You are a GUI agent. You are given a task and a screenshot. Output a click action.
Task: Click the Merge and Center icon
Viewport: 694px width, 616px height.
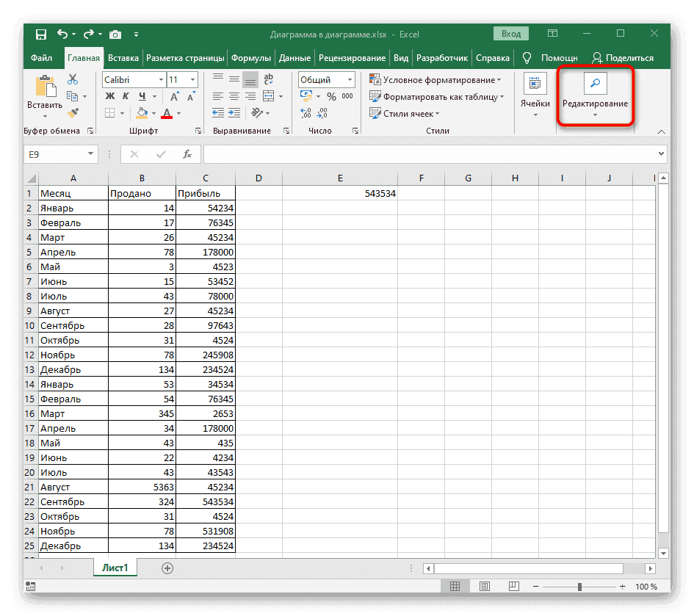pyautogui.click(x=267, y=96)
